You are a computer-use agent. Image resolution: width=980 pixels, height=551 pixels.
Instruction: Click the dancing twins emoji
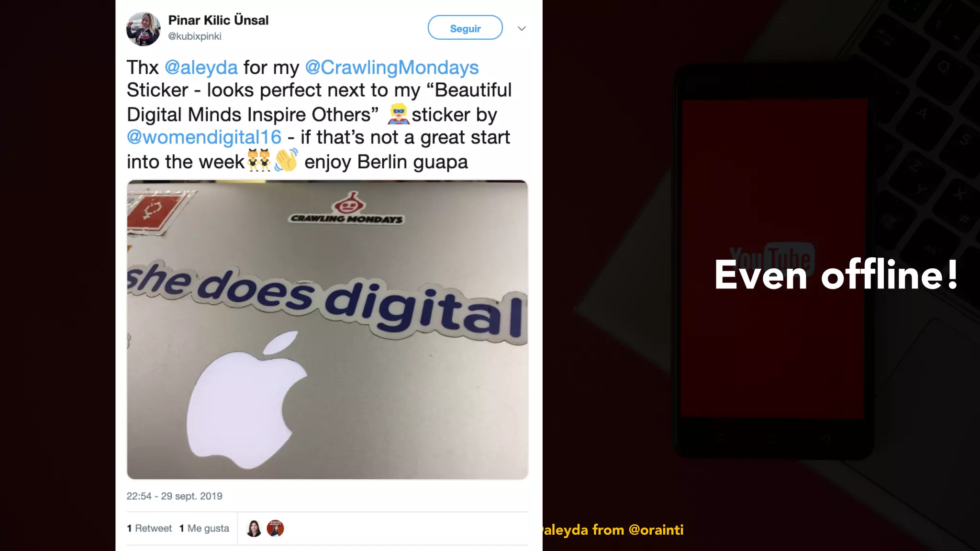(x=258, y=160)
